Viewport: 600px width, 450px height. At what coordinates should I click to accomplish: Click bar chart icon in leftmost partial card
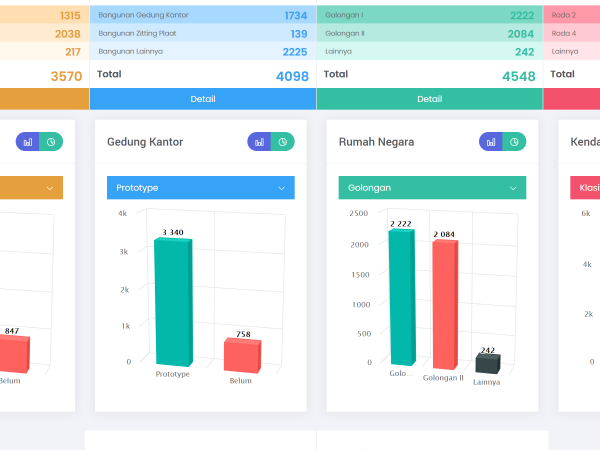point(28,142)
